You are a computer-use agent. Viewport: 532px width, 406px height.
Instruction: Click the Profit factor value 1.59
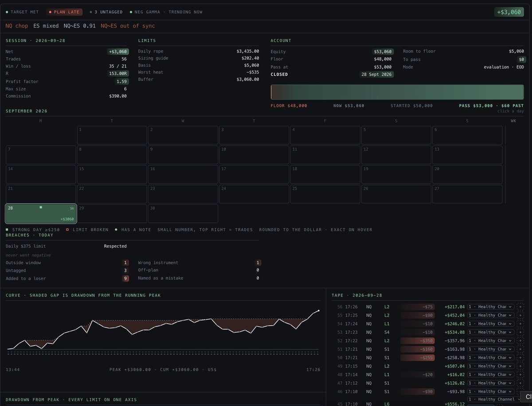coord(121,82)
